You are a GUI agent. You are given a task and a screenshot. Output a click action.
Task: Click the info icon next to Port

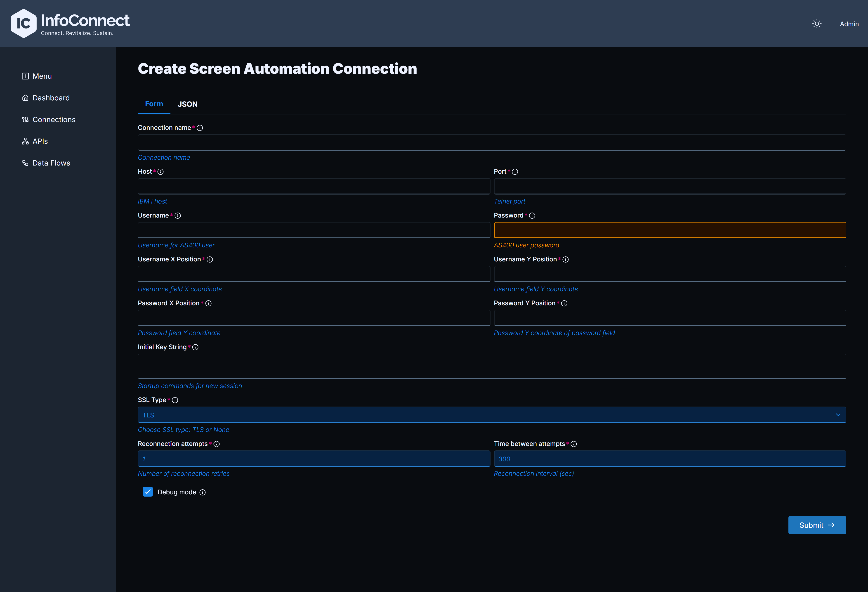pyautogui.click(x=515, y=172)
